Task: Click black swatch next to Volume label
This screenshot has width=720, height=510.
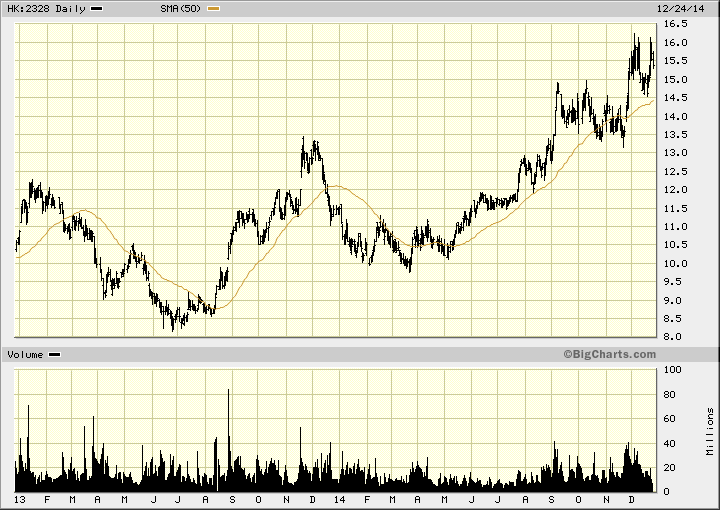Action: pyautogui.click(x=55, y=355)
